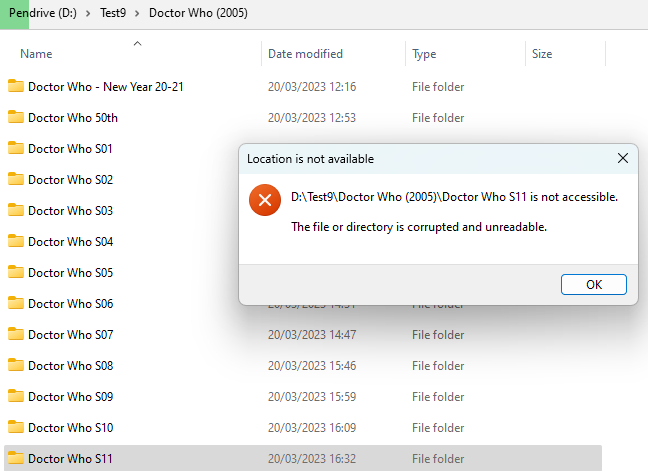Screen dimensions: 648x471
Task: Select the 'Doctor Who S01' folder name
Action: tap(70, 149)
